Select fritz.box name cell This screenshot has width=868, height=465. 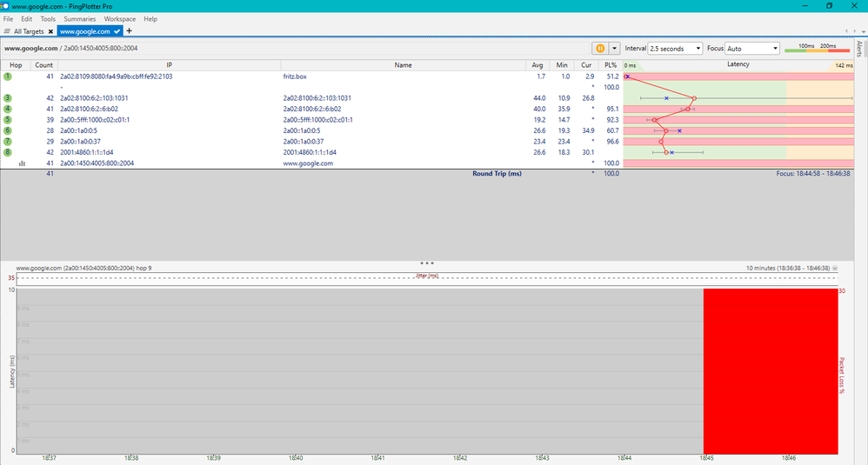point(295,76)
